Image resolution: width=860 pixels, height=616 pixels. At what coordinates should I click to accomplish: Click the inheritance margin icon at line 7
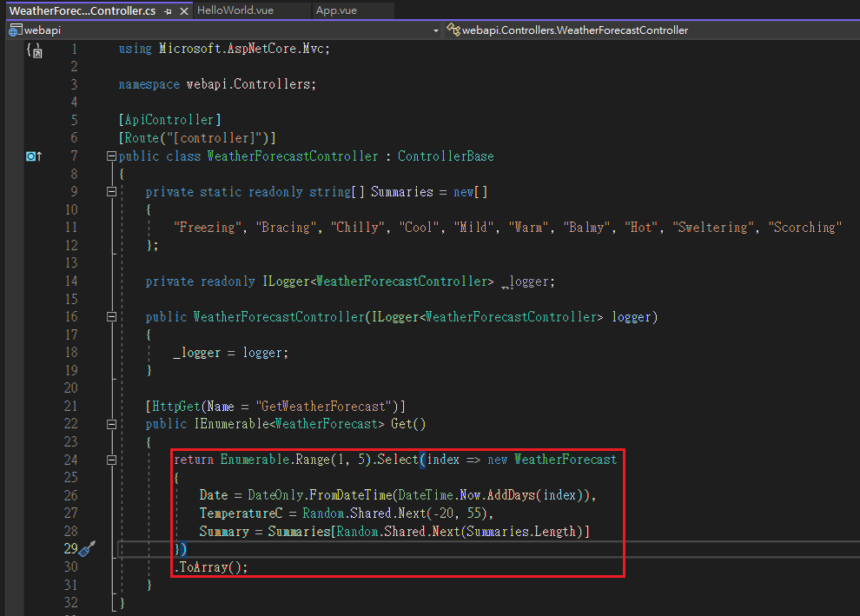[x=34, y=156]
